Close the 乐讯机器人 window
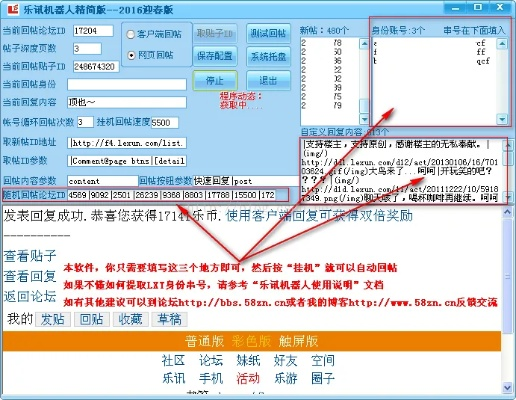The image size is (516, 400). [x=500, y=7]
